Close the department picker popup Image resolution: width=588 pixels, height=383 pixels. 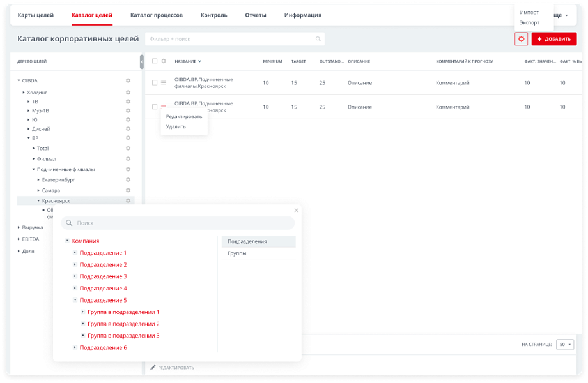tap(296, 210)
